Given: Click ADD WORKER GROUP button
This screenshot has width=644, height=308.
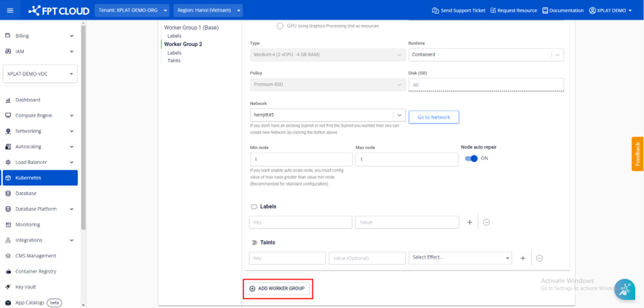Looking at the screenshot, I should click(277, 289).
